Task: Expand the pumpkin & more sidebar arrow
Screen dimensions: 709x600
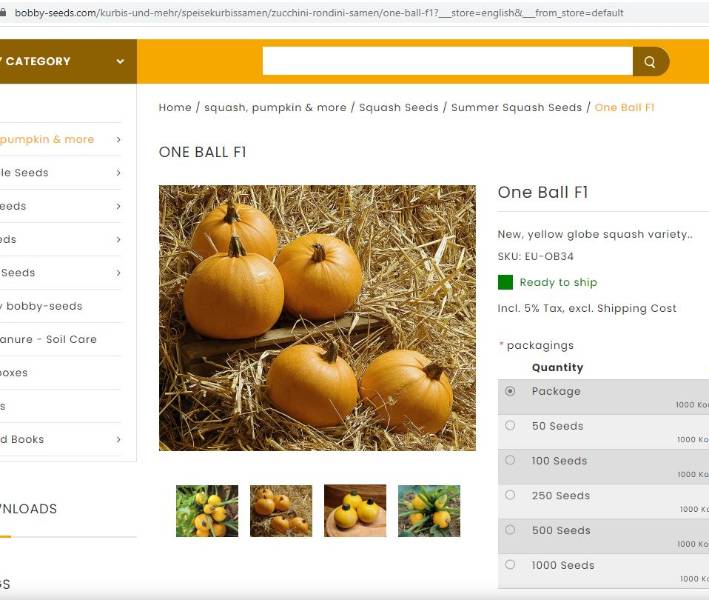Action: coord(118,140)
